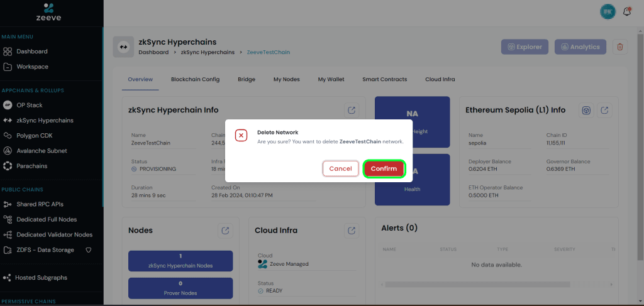
Task: Click the Health status tile
Action: click(413, 180)
